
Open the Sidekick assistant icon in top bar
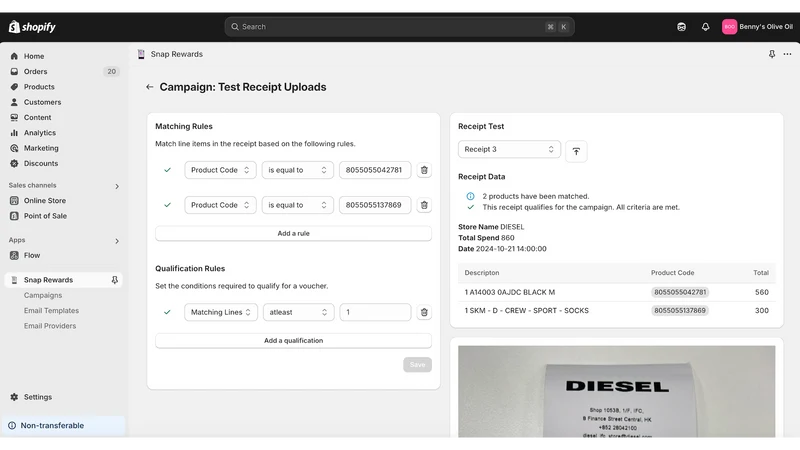tap(681, 27)
